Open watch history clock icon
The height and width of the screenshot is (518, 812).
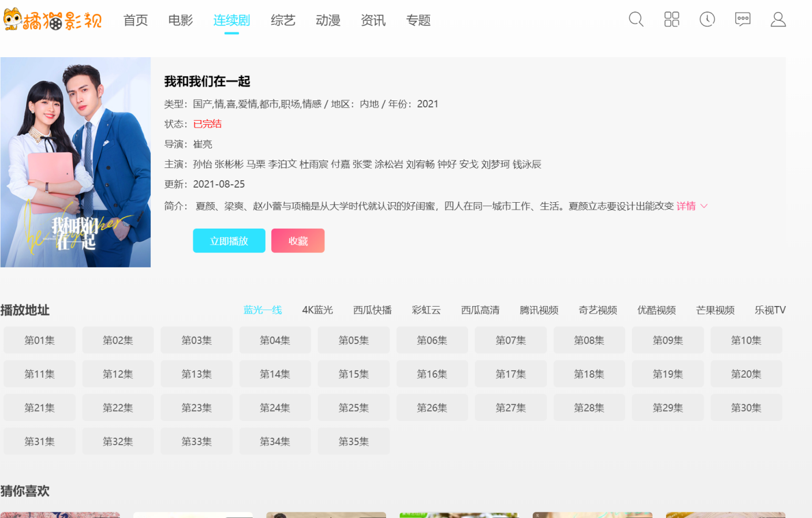coord(707,20)
